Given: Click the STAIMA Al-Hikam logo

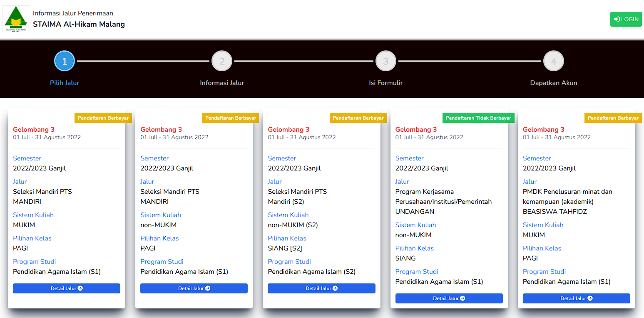Looking at the screenshot, I should [16, 19].
